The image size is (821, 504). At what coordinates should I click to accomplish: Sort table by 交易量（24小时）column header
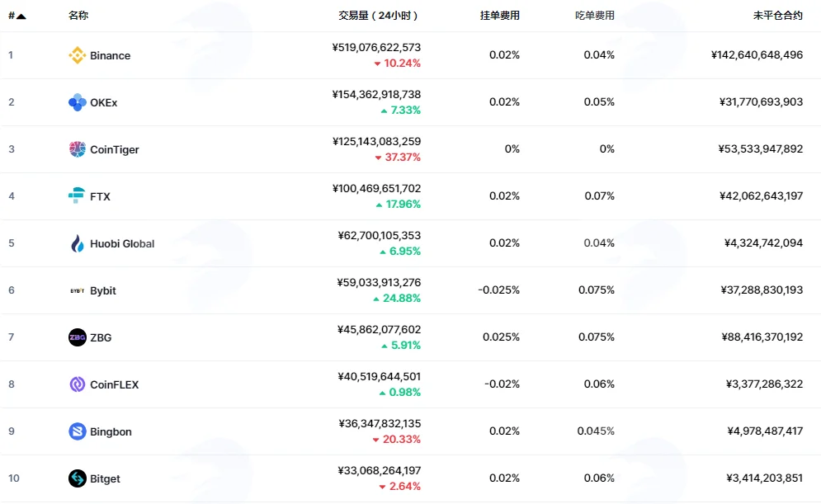coord(378,16)
